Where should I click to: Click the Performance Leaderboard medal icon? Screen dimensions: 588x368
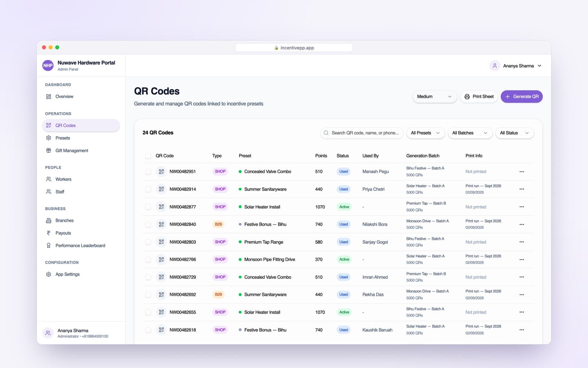[x=49, y=245]
